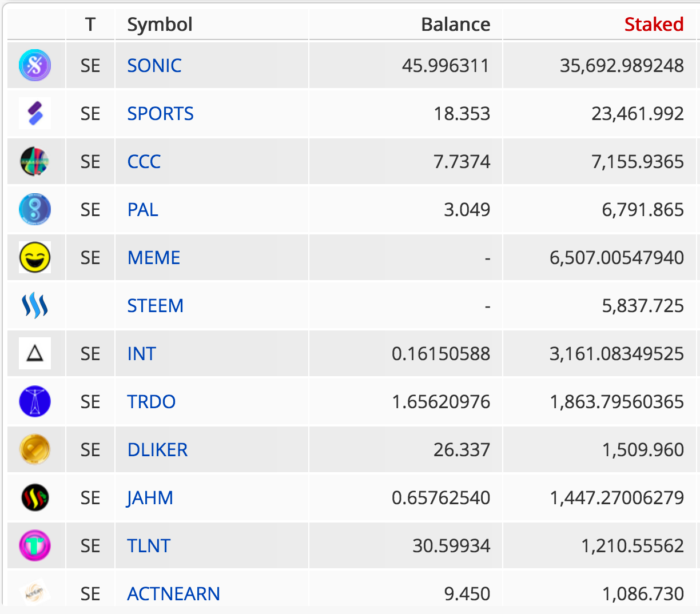Image resolution: width=700 pixels, height=614 pixels.
Task: Select INT balance 0.16150588
Action: pyautogui.click(x=440, y=354)
